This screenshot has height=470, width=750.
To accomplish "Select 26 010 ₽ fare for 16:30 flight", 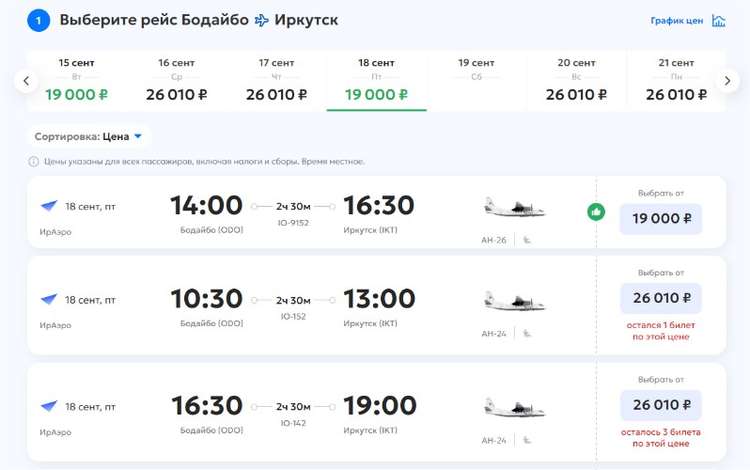I will click(x=661, y=405).
